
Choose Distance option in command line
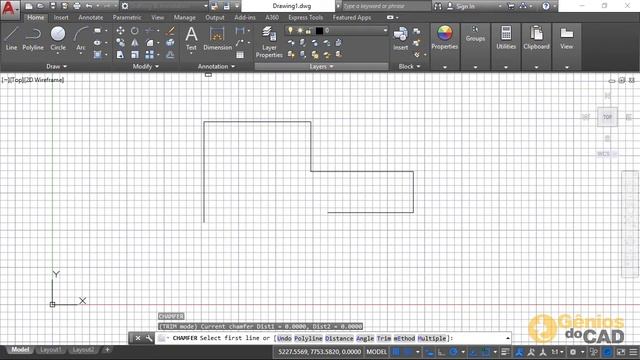click(339, 338)
